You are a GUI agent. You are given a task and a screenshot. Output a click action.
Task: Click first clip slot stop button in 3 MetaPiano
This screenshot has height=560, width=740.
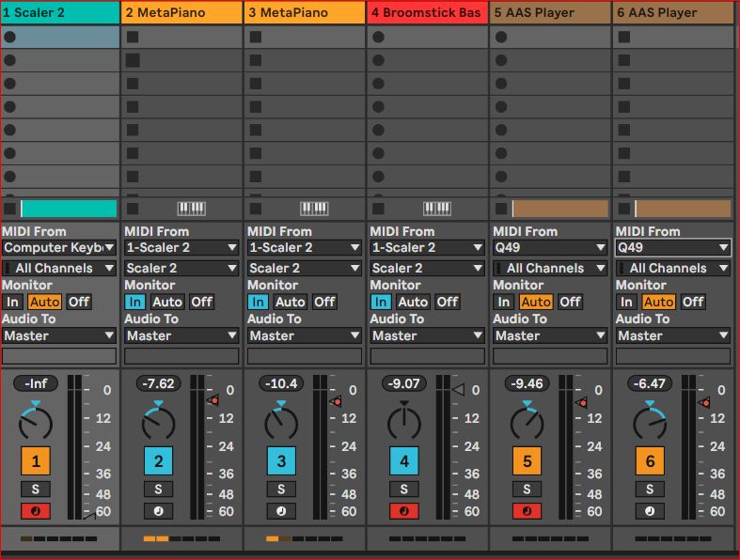pyautogui.click(x=256, y=37)
